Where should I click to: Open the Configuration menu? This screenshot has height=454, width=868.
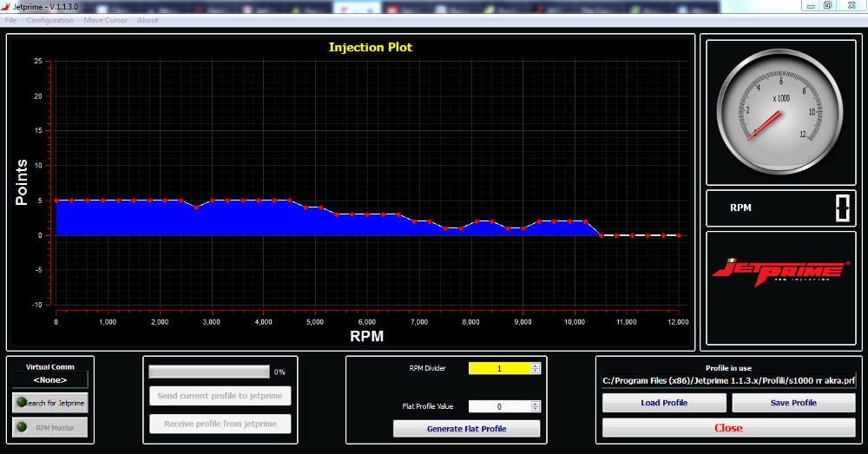(49, 20)
